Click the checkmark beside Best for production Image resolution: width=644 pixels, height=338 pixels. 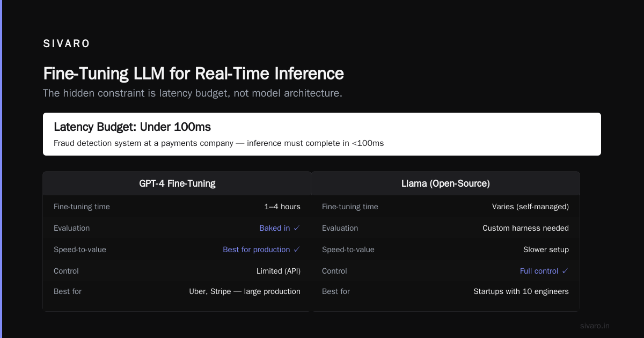pos(297,249)
